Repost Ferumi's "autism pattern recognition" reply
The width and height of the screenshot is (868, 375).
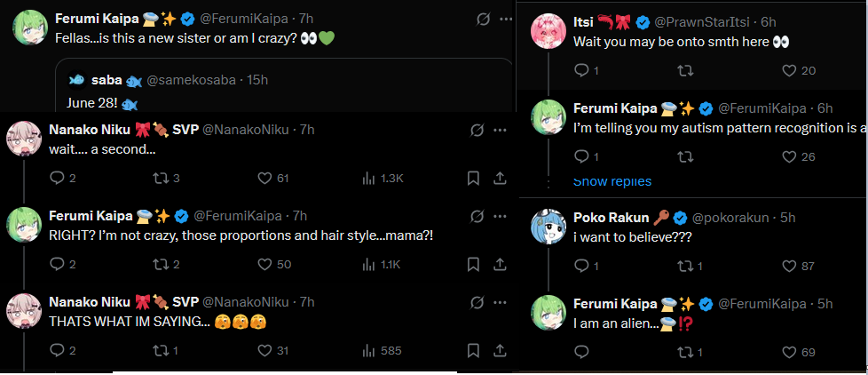685,157
